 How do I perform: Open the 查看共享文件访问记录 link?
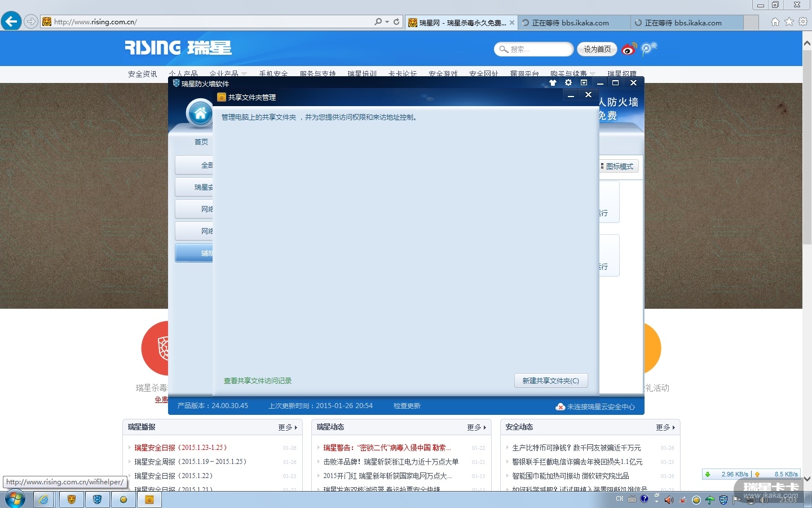click(x=258, y=381)
